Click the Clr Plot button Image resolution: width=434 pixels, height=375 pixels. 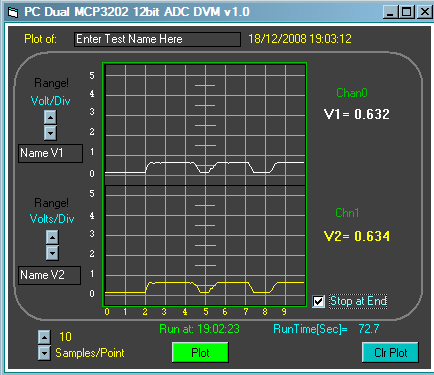click(390, 352)
